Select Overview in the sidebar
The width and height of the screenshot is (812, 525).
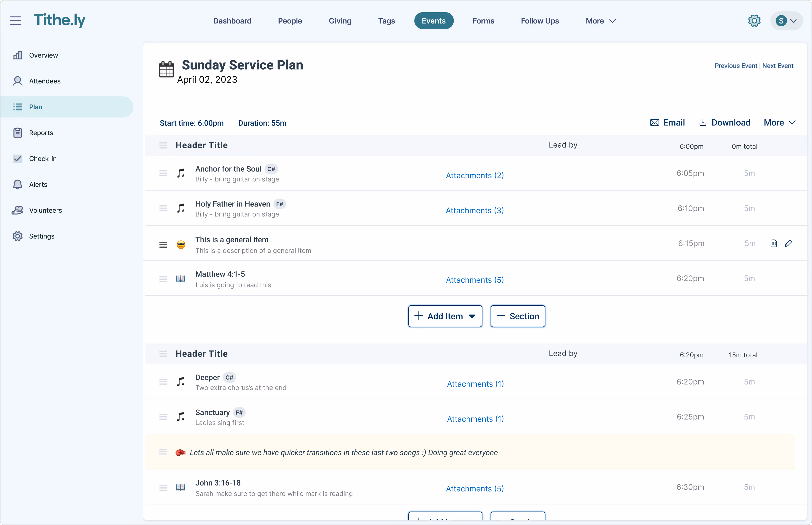tap(43, 55)
